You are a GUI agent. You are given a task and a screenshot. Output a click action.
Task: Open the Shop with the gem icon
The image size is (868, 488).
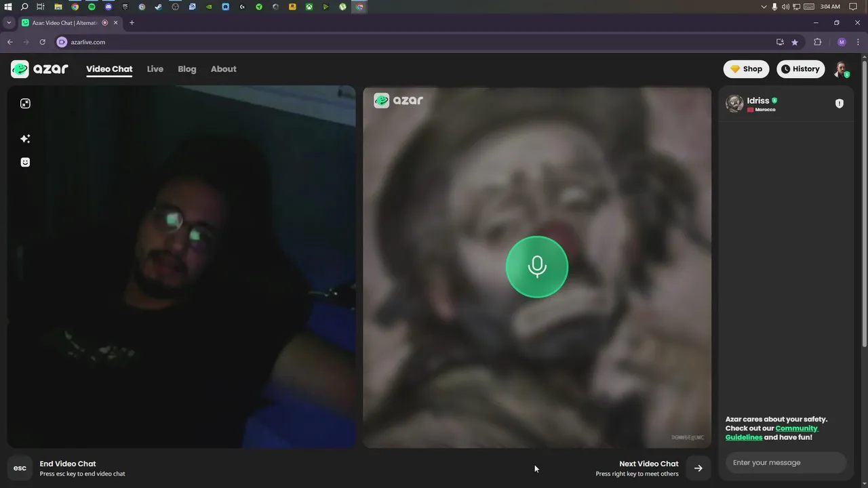pos(746,69)
